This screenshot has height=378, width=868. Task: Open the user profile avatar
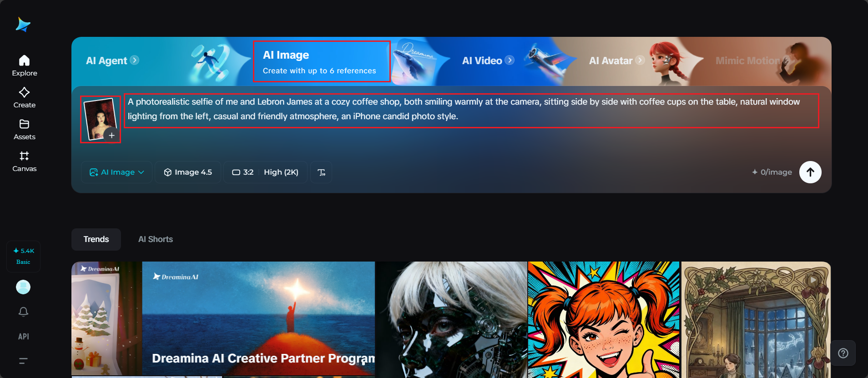pos(23,287)
